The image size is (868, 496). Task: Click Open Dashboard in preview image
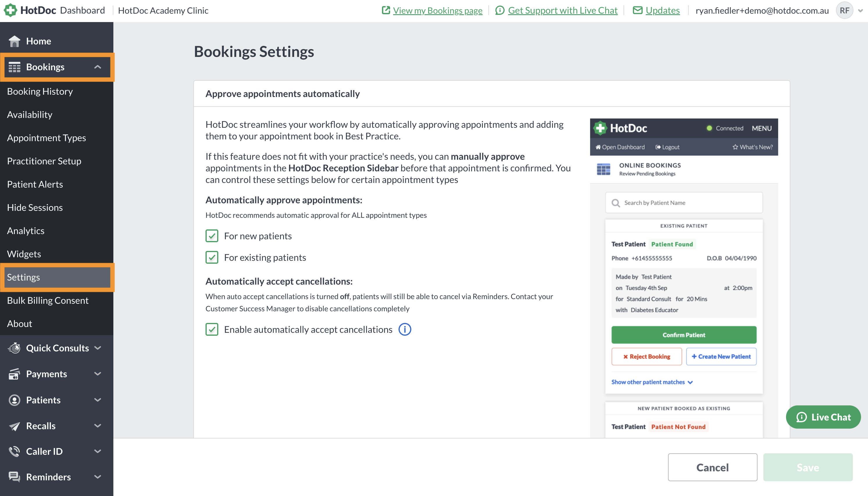[x=620, y=147]
